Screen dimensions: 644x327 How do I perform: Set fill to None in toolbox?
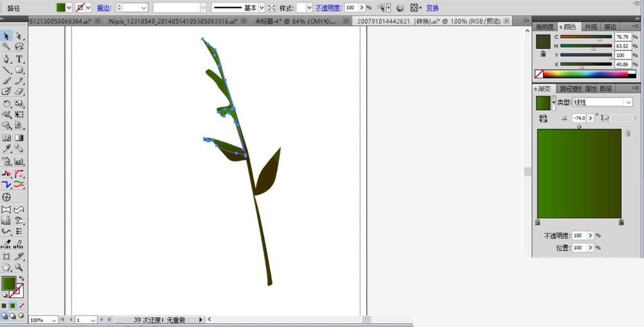[x=21, y=306]
